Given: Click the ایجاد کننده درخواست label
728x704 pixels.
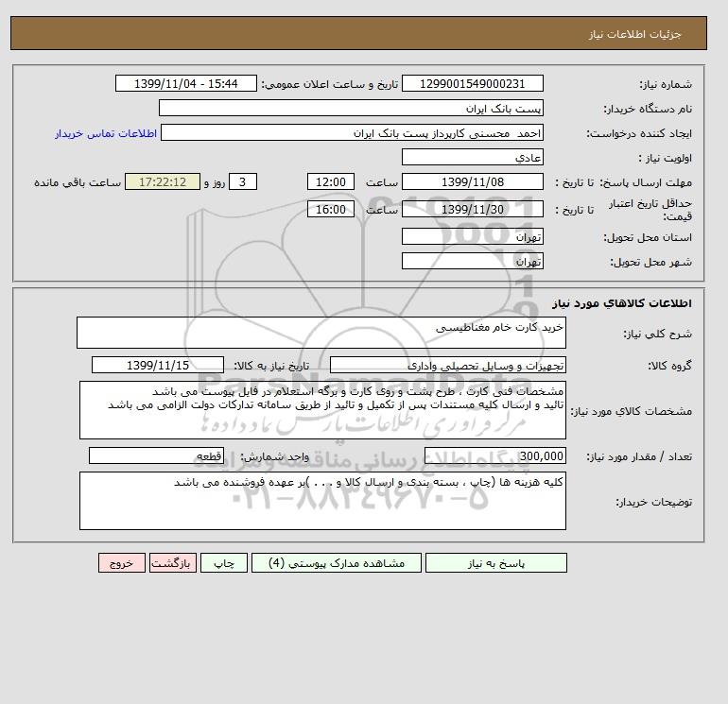Looking at the screenshot, I should [x=639, y=133].
